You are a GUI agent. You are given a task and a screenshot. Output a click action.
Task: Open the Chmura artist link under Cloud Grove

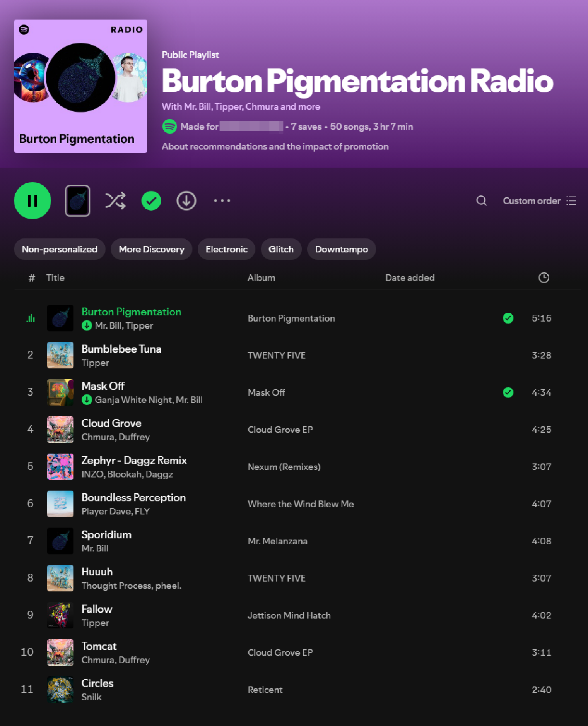[97, 437]
